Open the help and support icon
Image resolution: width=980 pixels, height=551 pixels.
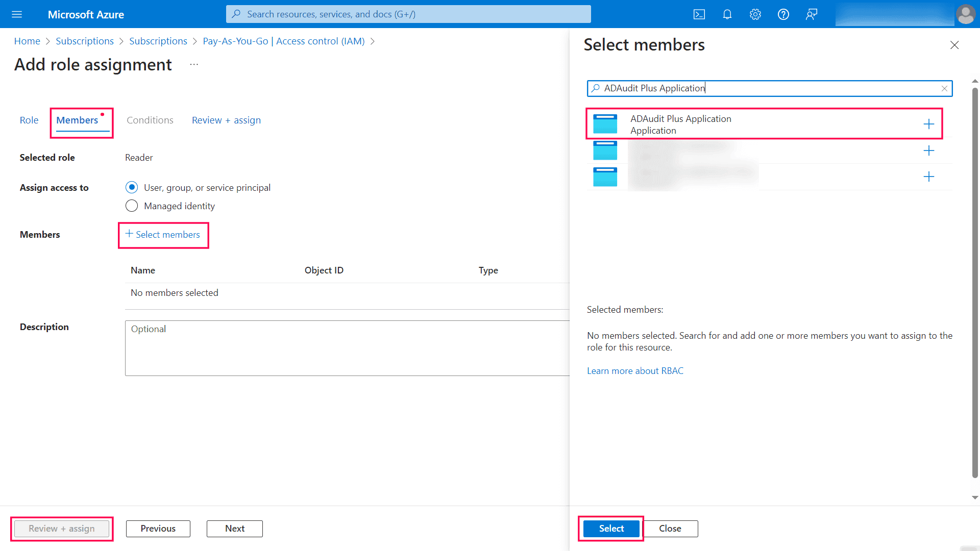tap(783, 14)
